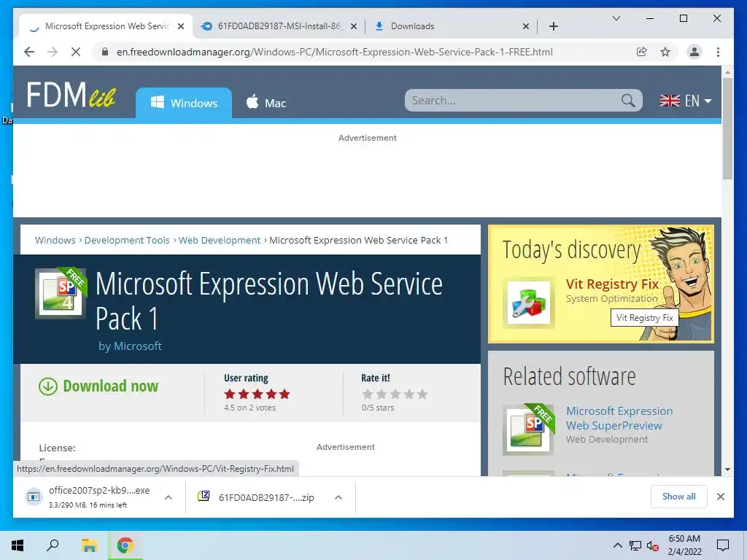Screen dimensions: 747x560
Task: Click the muted volume tray icon
Action: click(x=653, y=545)
